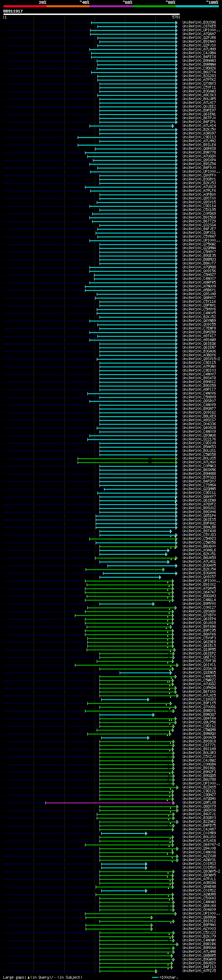This screenshot has width=222, height=980.
Task: Select hit label UniRef100_Q94J08
Action: (x=199, y=848)
